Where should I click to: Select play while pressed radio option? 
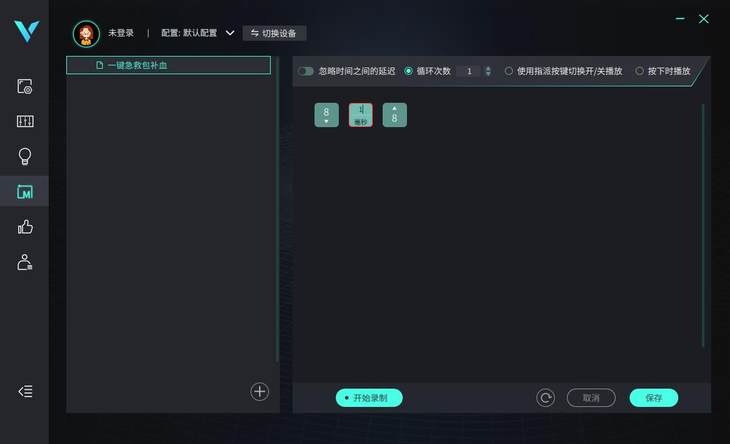pyautogui.click(x=640, y=71)
